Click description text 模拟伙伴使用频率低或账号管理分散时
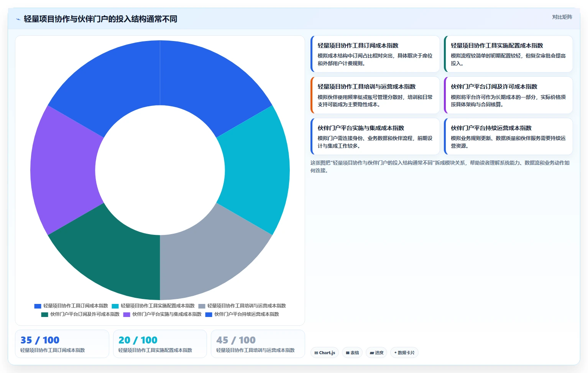588x373 pixels. [360, 97]
